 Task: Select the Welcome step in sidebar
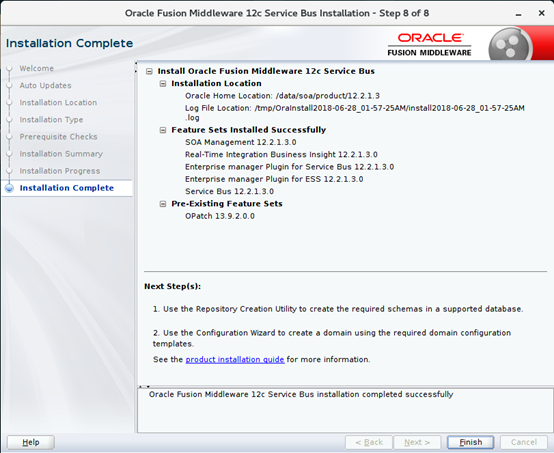(36, 68)
